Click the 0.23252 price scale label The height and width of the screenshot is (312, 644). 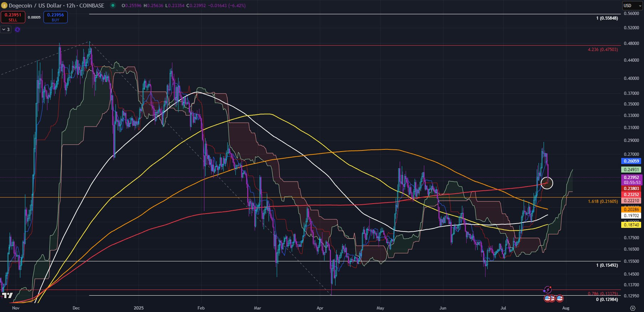coord(631,195)
